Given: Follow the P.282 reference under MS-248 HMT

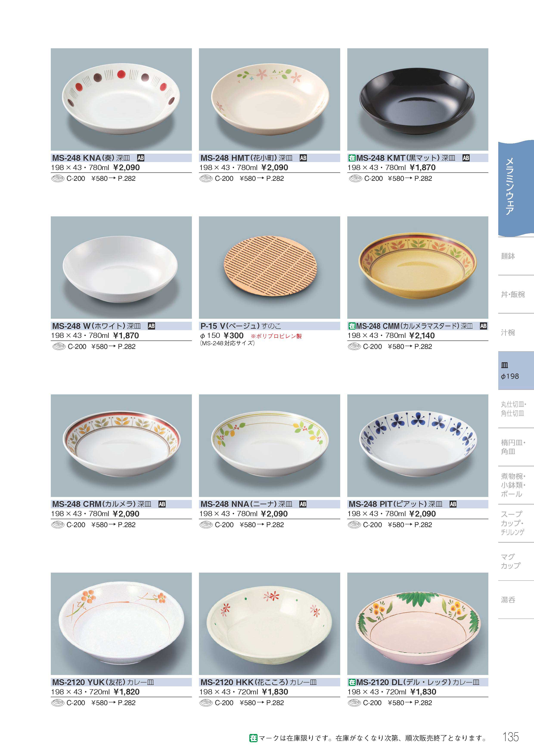Looking at the screenshot, I should click(x=275, y=178).
